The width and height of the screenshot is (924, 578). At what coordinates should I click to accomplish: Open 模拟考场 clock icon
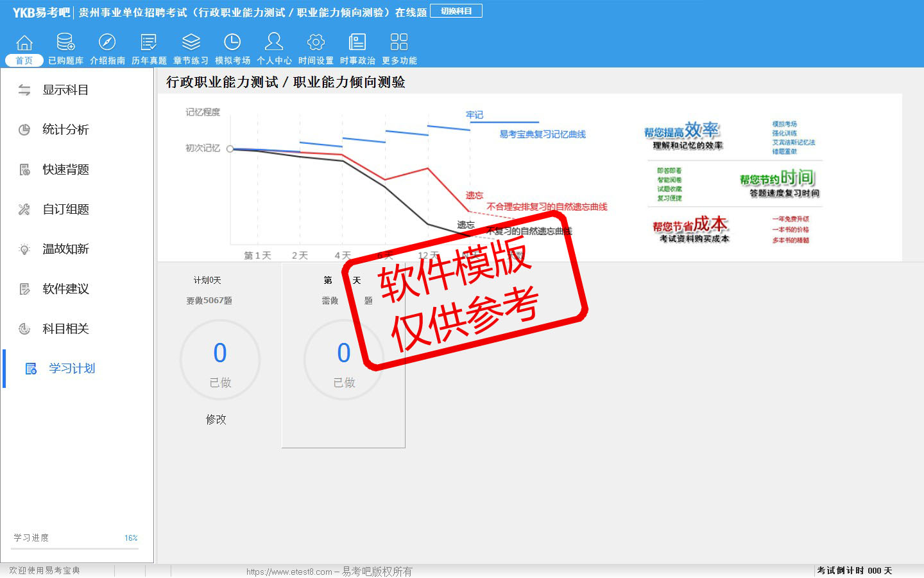[232, 42]
